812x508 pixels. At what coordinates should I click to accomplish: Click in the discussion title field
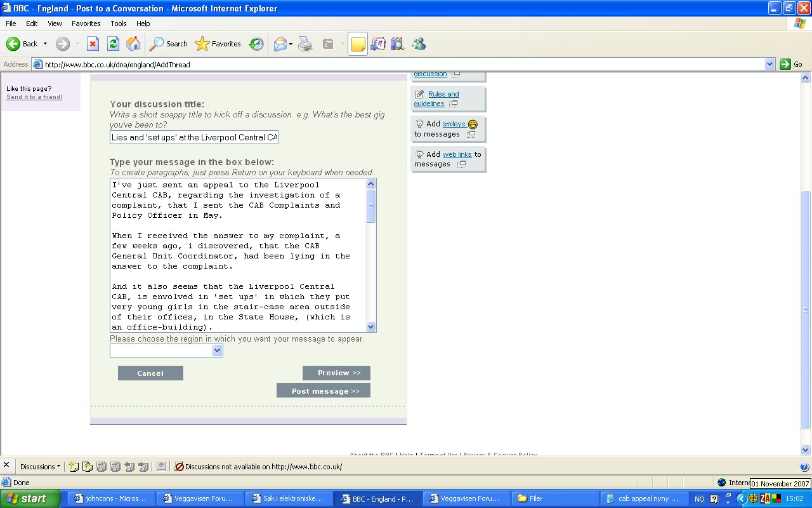(194, 137)
